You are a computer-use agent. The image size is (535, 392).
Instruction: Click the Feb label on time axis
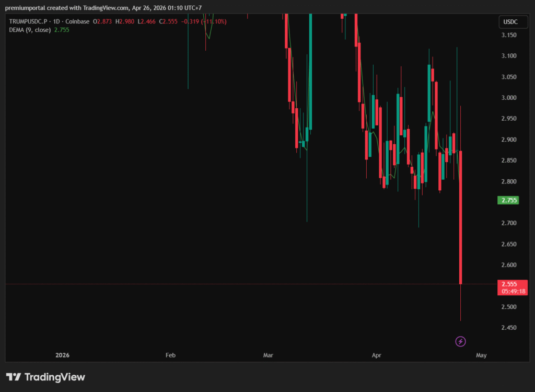[170, 355]
